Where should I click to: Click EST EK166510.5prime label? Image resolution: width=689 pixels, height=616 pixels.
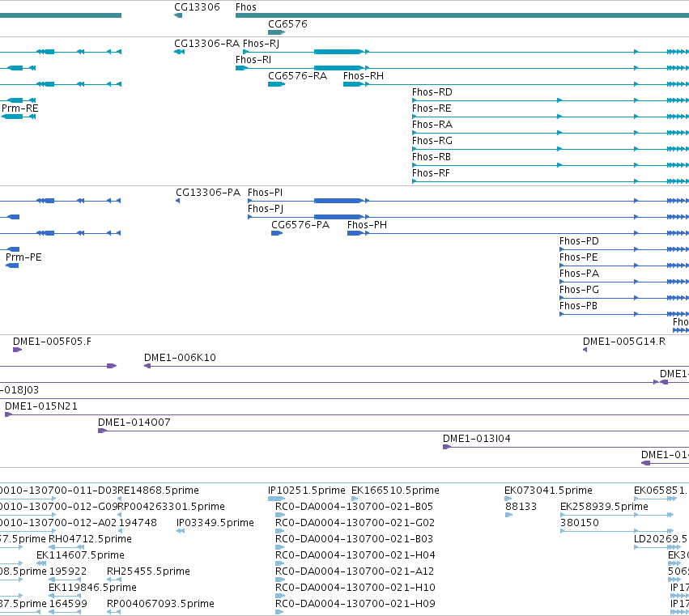point(395,491)
